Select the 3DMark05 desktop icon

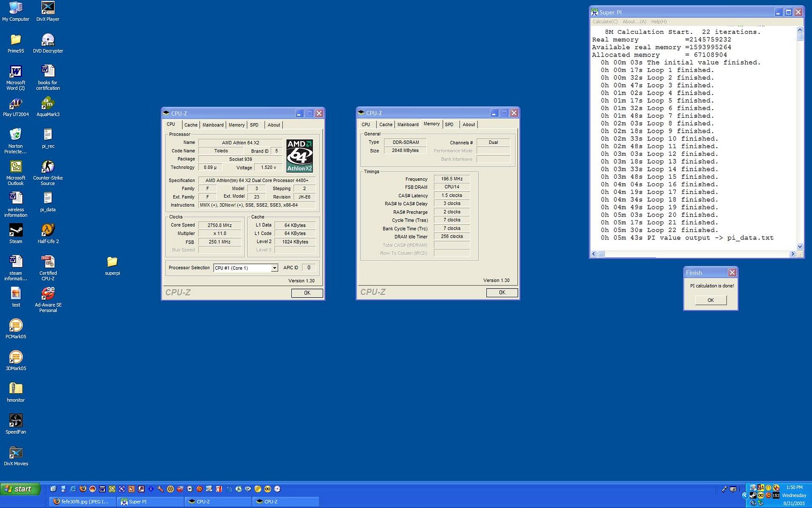point(16,361)
